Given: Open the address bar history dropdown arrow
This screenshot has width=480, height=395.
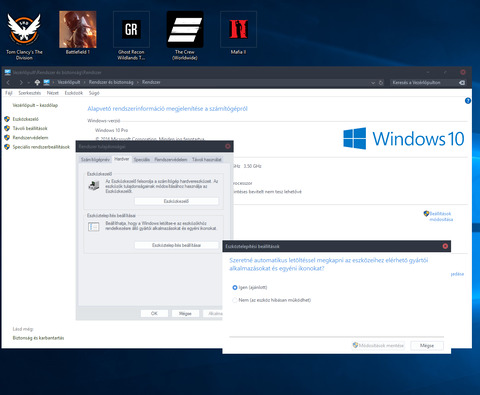Looking at the screenshot, I should pyautogui.click(x=373, y=83).
